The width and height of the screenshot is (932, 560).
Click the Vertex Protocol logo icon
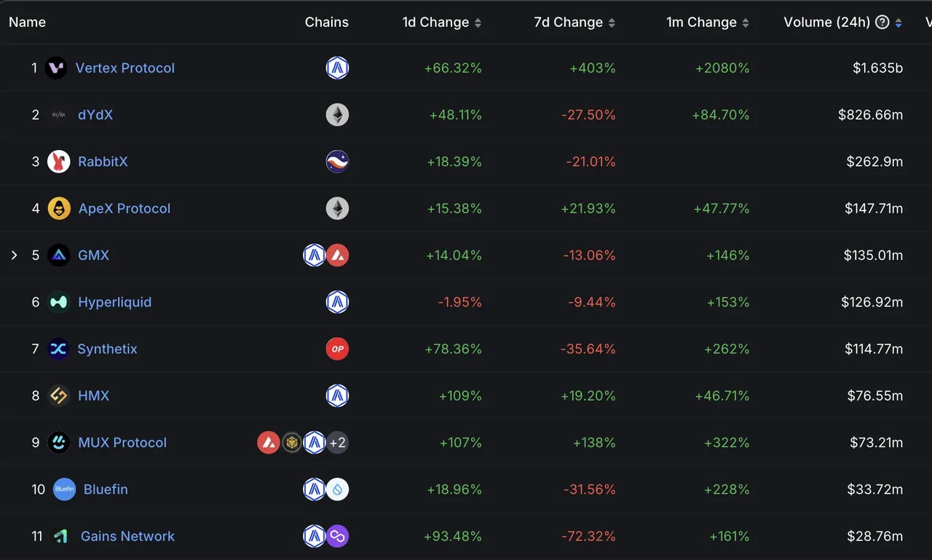56,68
